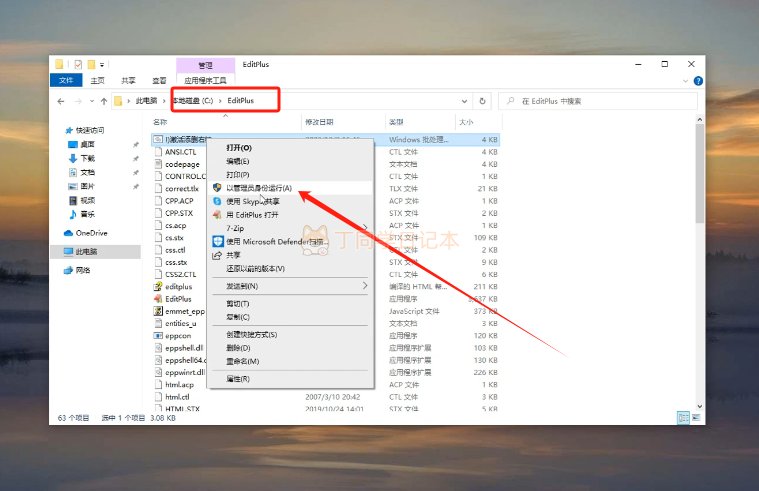
Task: Choose 创建快捷方式(S) in the context menu
Action: tap(290, 335)
